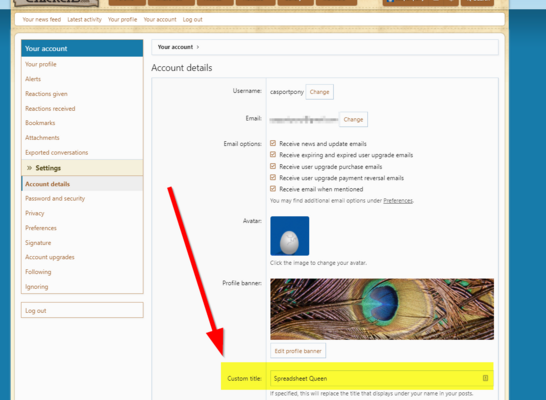Screen dimensions: 546x400
Task: Click Change button next to username
Action: [x=319, y=92]
